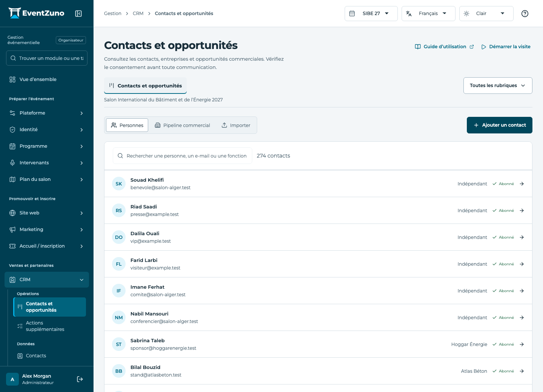Viewport: 543px width, 392px height.
Task: Expand the Programme sidebar section
Action: 47,146
